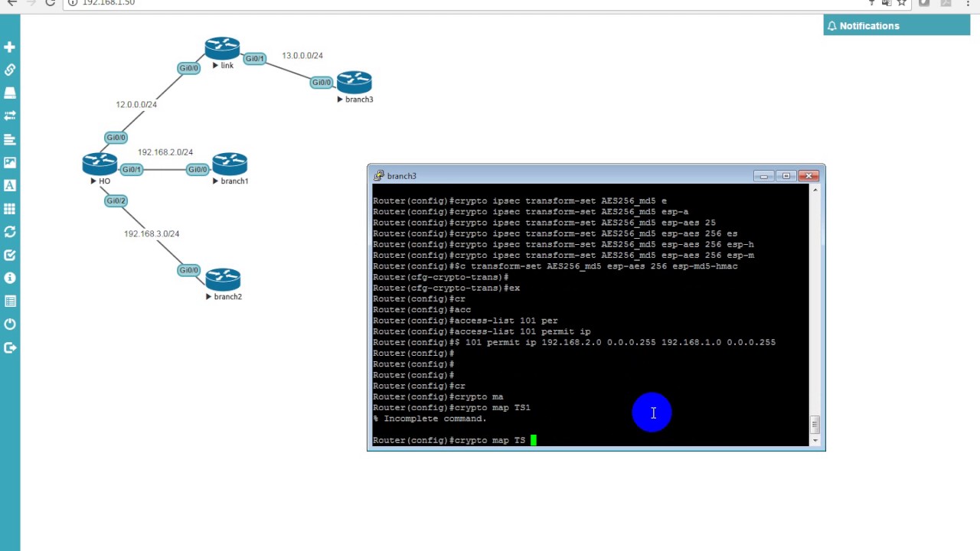Click the terminal scrollbar down arrow
980x551 pixels.
(x=815, y=440)
